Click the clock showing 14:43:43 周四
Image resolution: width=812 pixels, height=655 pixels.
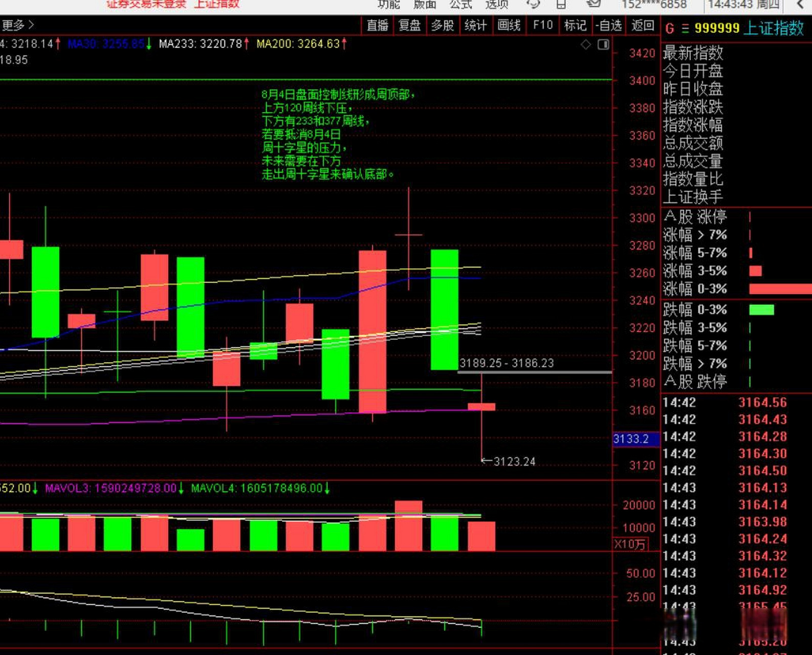pyautogui.click(x=743, y=5)
